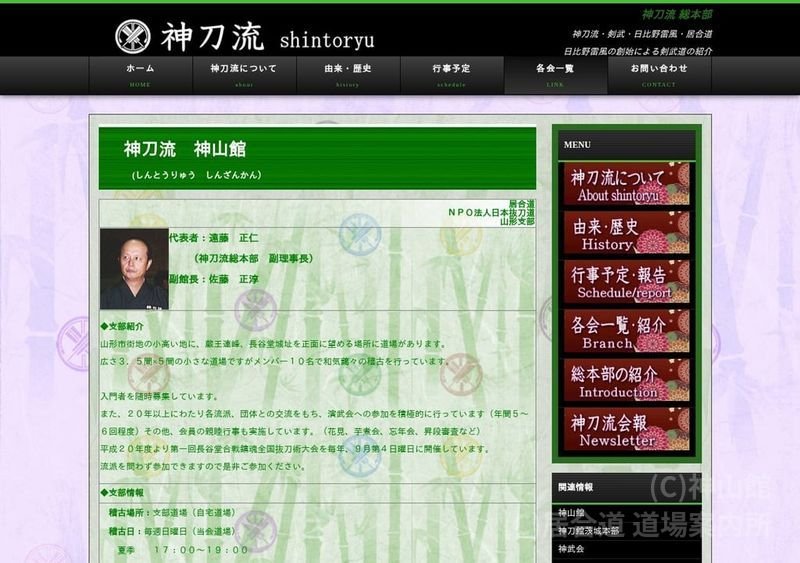The image size is (800, 563).
Task: Open 行事予定 schedule nav item
Action: [452, 75]
